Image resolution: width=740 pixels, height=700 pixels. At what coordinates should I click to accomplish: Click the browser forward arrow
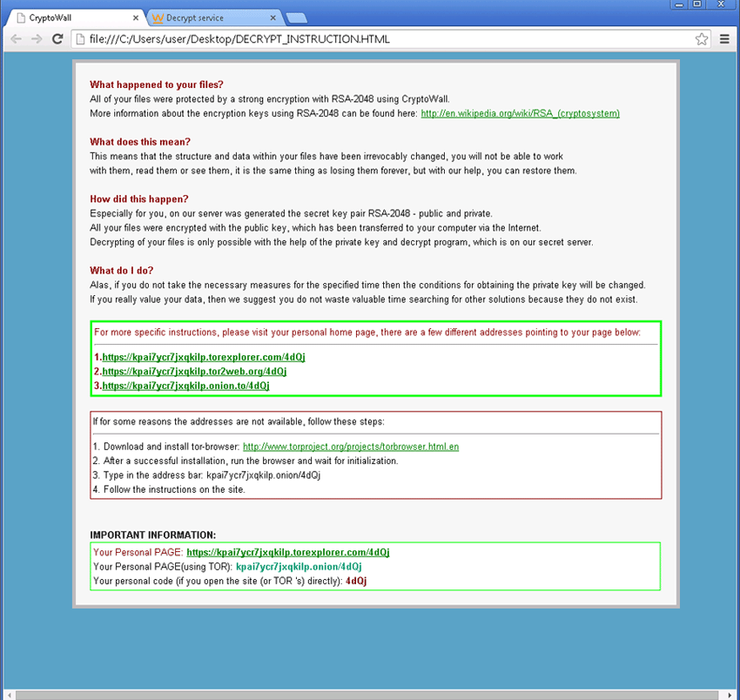pyautogui.click(x=37, y=39)
